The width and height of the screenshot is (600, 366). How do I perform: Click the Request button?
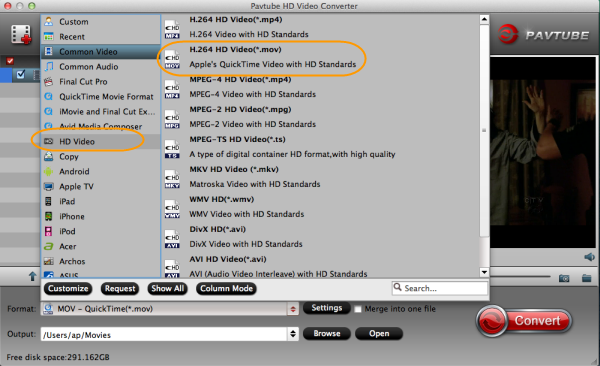tap(120, 289)
